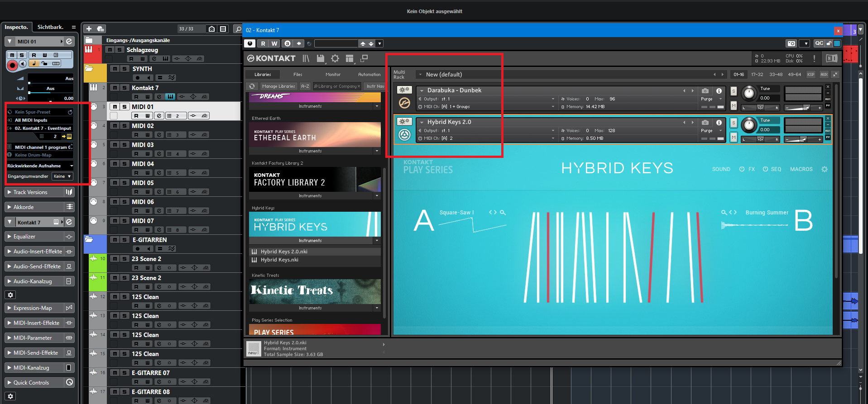
Task: Open track search magnifier icon
Action: (238, 29)
